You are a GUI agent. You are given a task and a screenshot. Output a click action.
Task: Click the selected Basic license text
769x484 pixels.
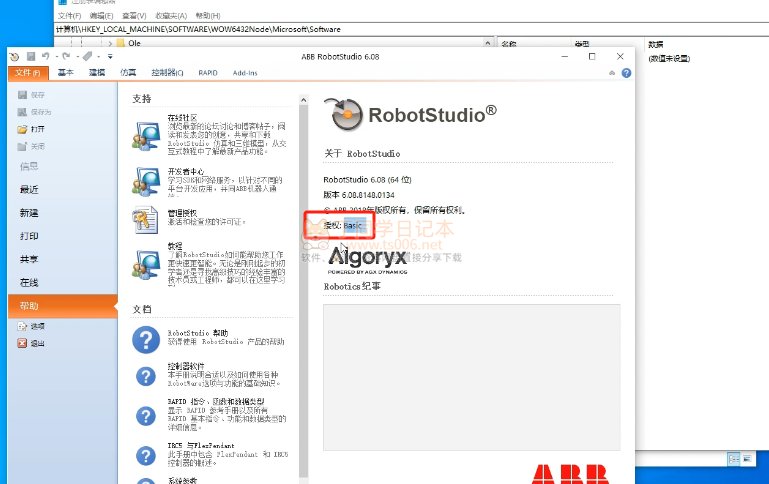[354, 226]
